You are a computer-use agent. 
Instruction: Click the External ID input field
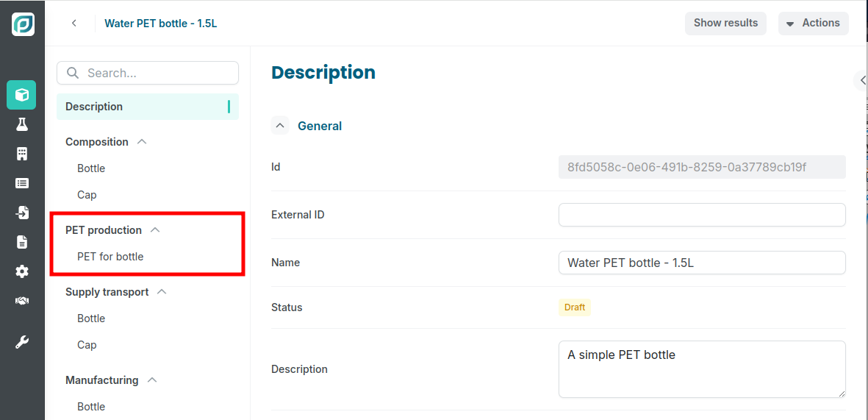(x=702, y=215)
